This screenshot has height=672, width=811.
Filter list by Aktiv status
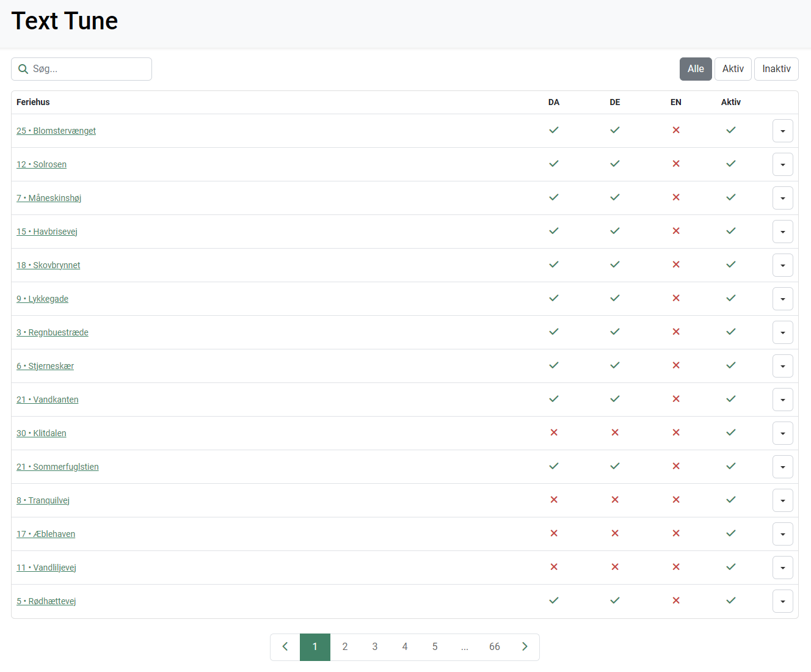733,69
